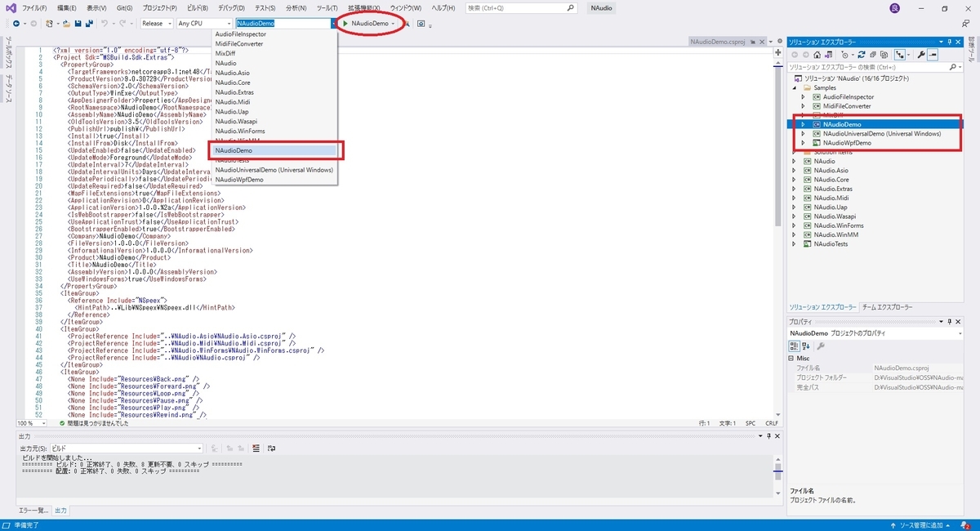
Task: Open the Output source ビルド dropdown
Action: tap(128, 448)
